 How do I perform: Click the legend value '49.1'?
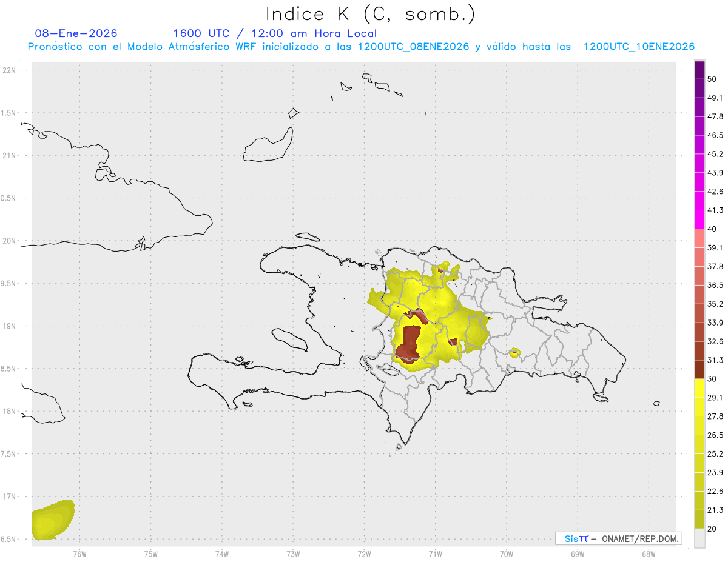click(x=715, y=98)
